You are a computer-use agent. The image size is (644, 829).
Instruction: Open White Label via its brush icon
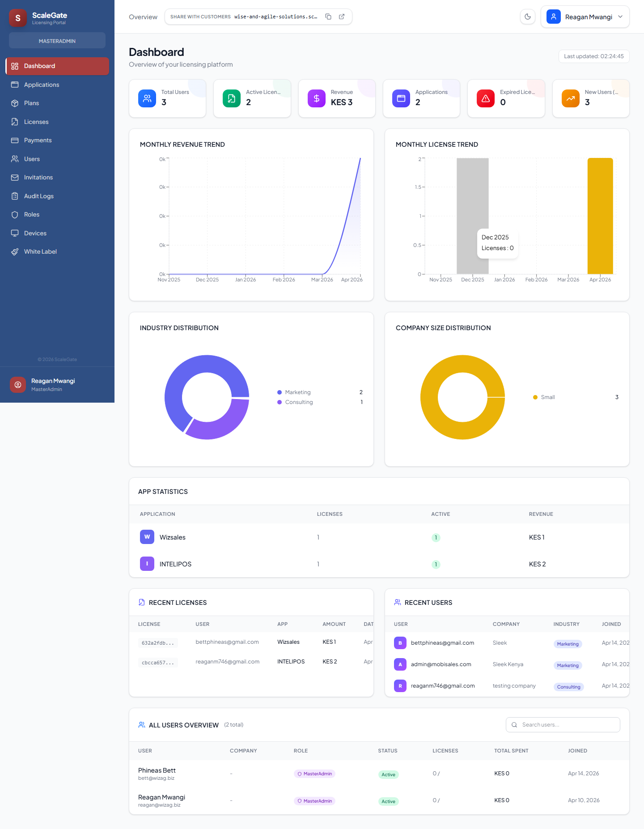[15, 252]
